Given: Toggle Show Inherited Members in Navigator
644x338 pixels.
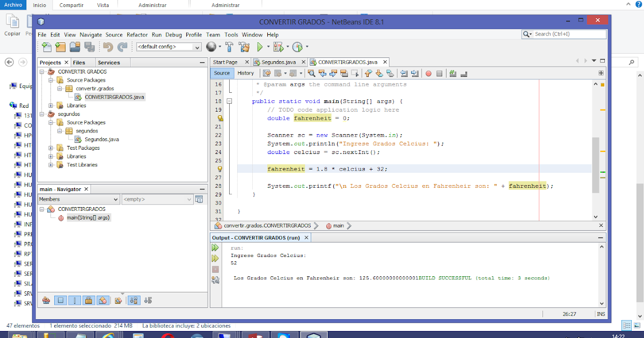Looking at the screenshot, I should 46,300.
